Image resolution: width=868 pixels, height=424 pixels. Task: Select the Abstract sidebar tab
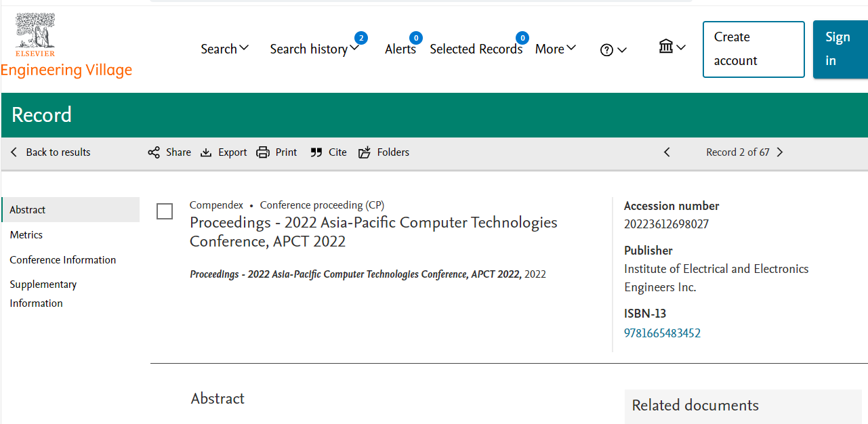70,210
